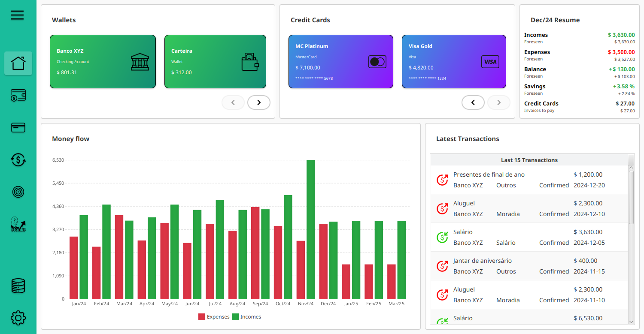Show next wallets with right arrow
This screenshot has width=644, height=334.
click(259, 102)
